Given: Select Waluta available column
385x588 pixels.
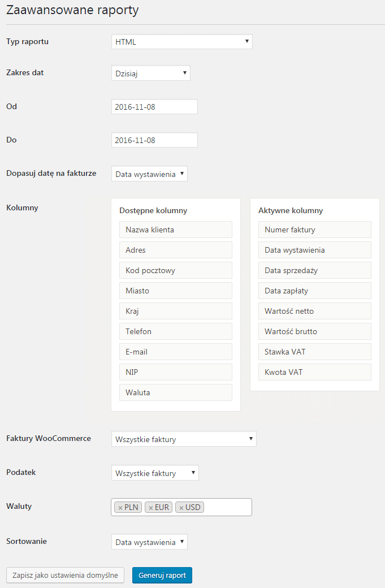Looking at the screenshot, I should coord(176,392).
